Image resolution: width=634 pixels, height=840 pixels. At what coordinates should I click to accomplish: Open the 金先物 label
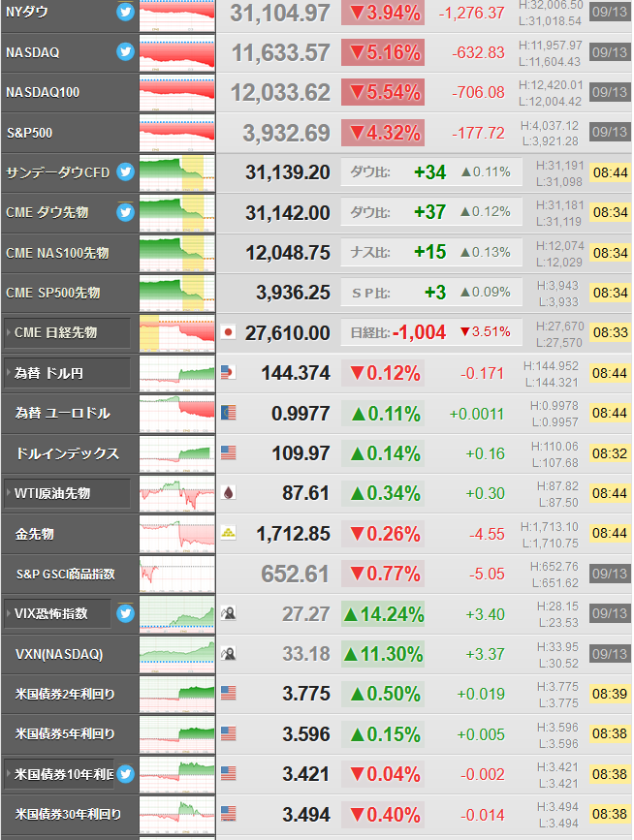(x=34, y=534)
